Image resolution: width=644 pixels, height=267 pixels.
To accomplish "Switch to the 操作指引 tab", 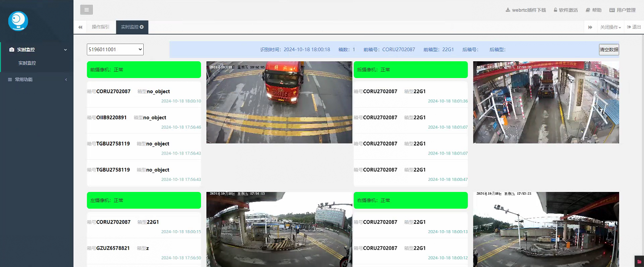I will click(101, 27).
